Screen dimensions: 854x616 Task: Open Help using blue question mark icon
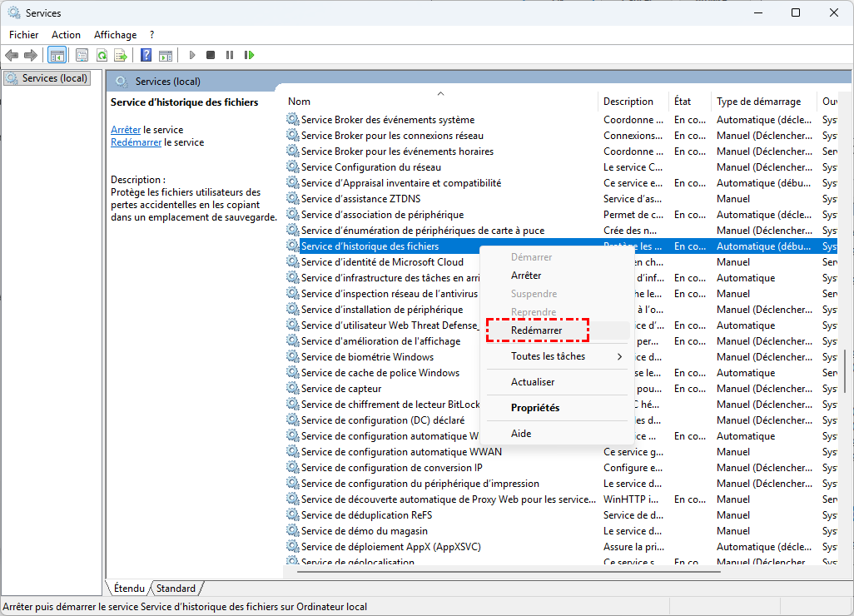146,55
